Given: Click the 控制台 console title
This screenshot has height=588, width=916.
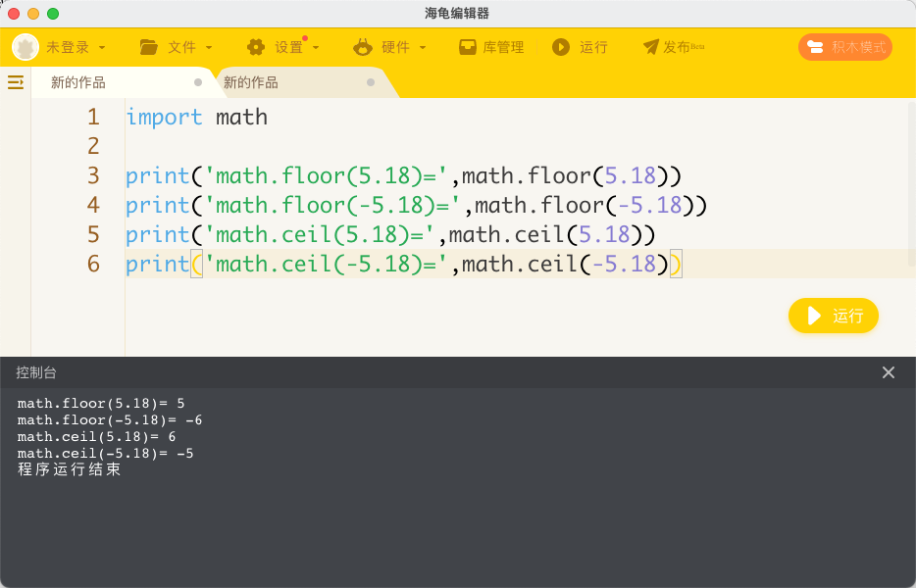Looking at the screenshot, I should 36,372.
